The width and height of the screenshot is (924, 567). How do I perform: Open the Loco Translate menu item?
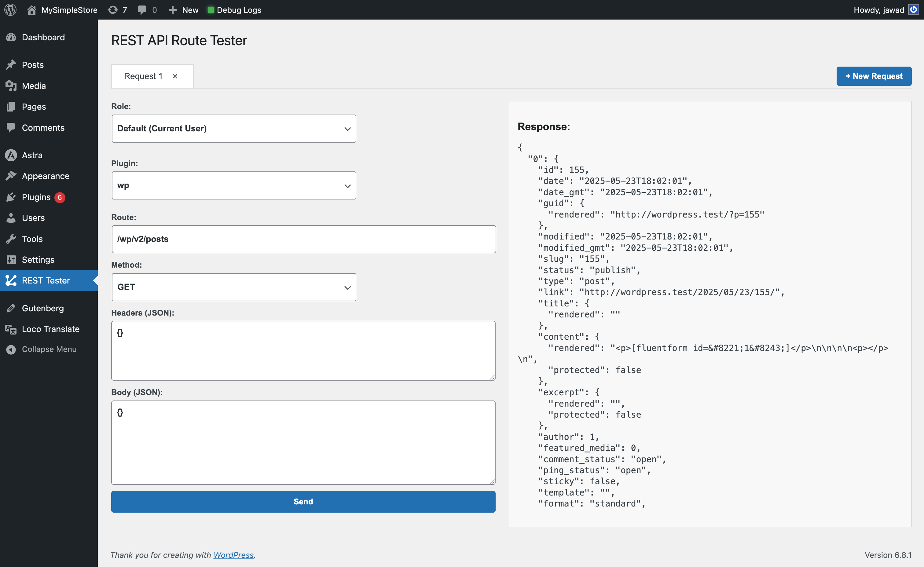49,329
